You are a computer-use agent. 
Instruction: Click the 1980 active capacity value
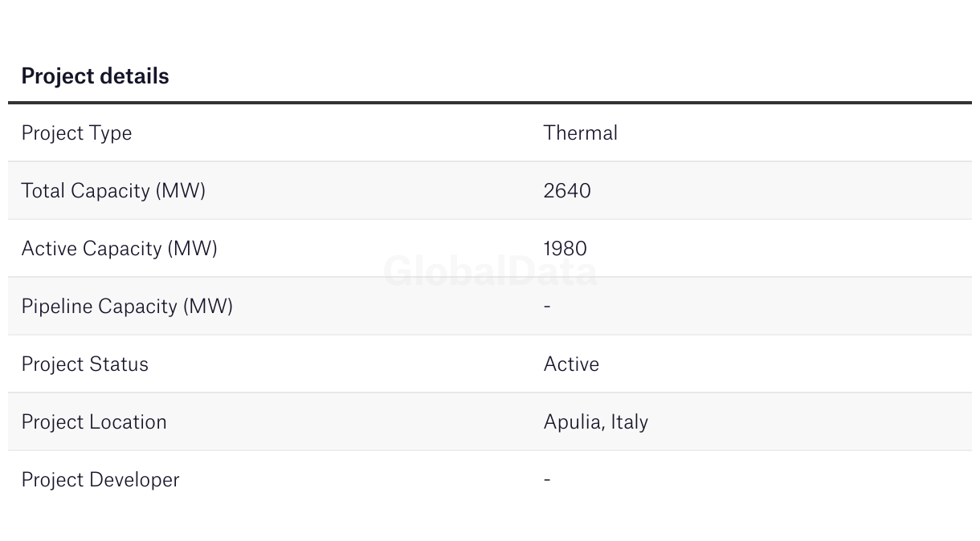(x=565, y=249)
